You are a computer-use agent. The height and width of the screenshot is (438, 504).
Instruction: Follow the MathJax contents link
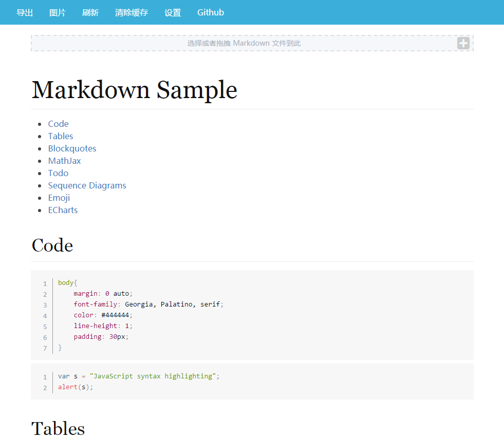pyautogui.click(x=64, y=161)
